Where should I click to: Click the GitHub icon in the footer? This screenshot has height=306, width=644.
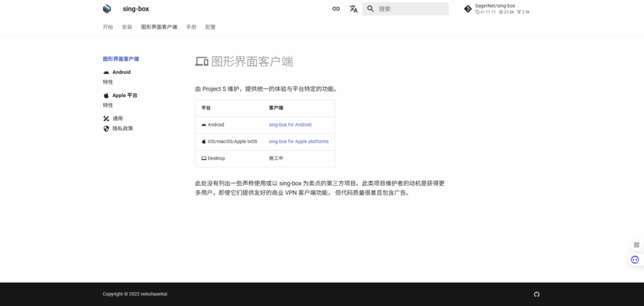[x=536, y=294]
